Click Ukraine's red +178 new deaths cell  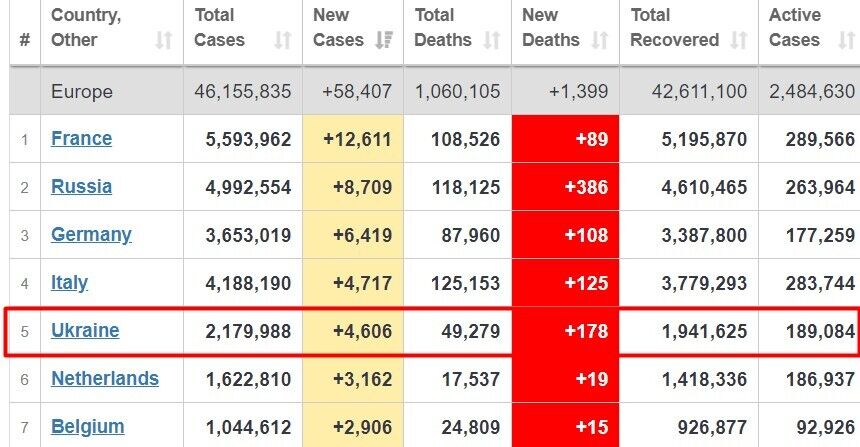[565, 331]
